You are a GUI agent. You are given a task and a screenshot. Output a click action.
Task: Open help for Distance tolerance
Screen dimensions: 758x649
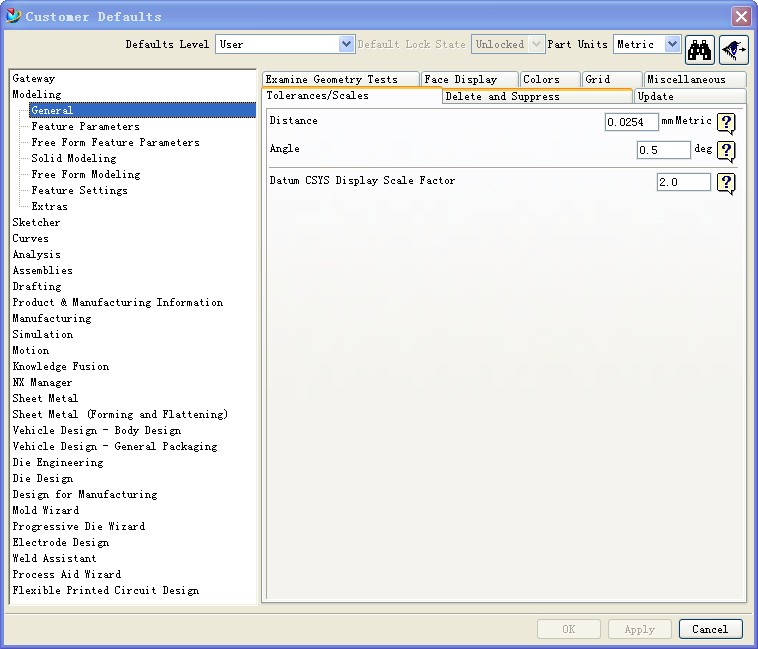(726, 123)
